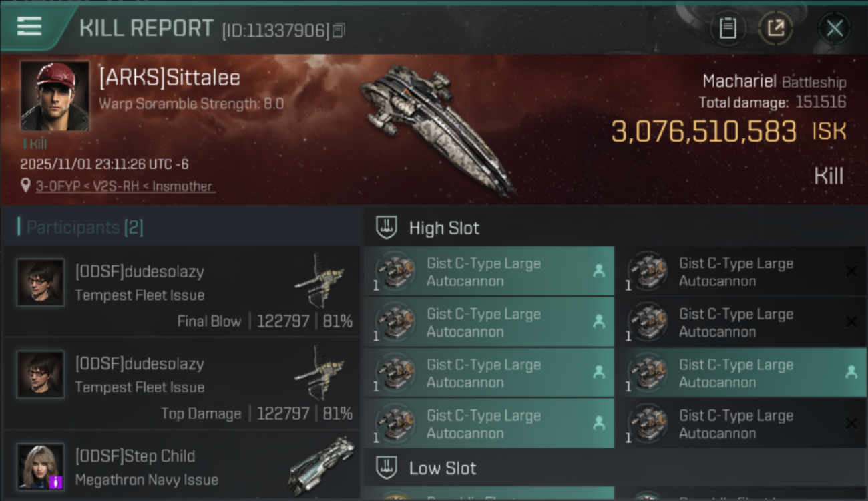Open Step Child's pilot portrait
This screenshot has height=501, width=868.
tap(41, 466)
